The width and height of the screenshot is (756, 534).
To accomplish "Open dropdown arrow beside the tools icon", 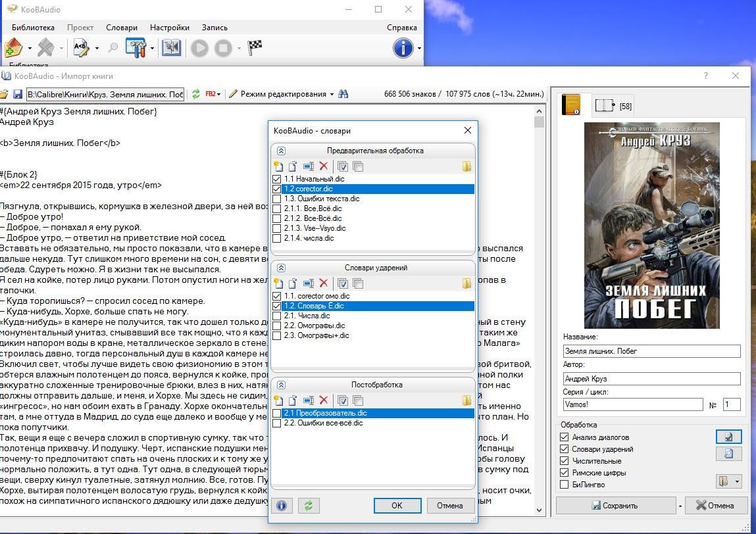I will tap(153, 48).
